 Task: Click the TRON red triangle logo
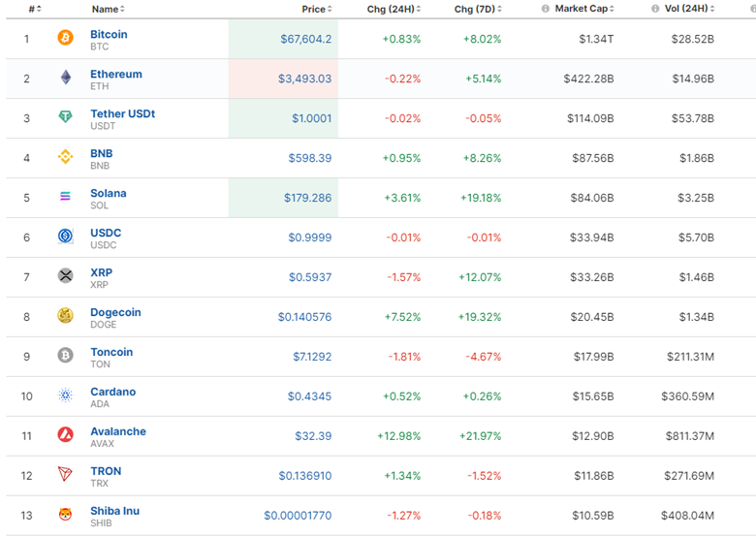(65, 474)
